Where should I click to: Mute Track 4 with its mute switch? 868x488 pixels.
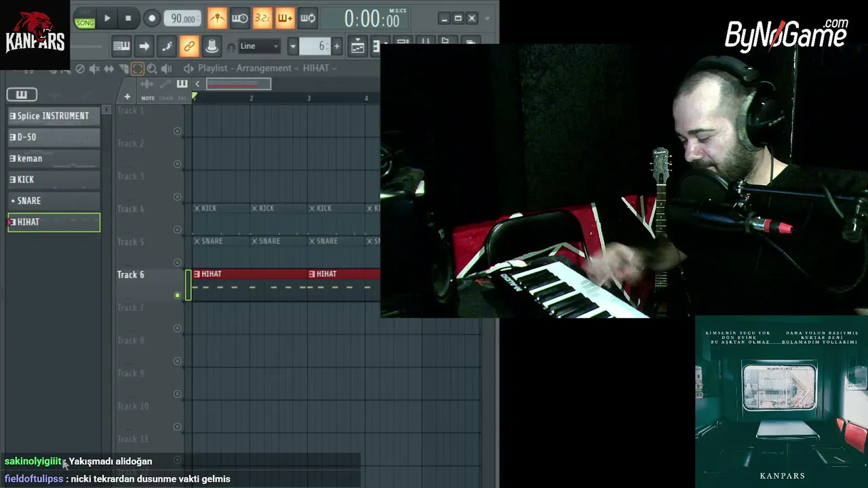click(178, 230)
